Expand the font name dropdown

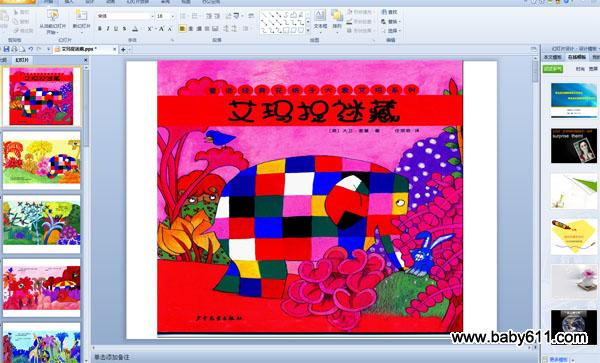(153, 16)
